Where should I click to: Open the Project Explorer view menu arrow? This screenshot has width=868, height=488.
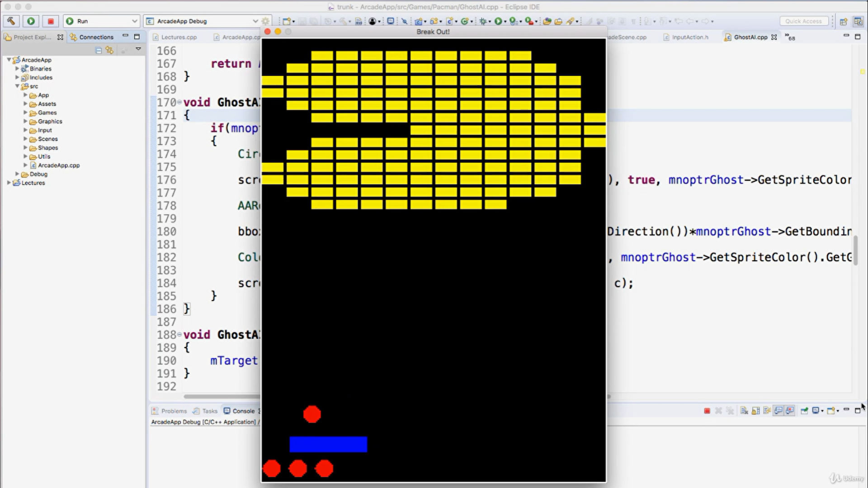(x=138, y=49)
